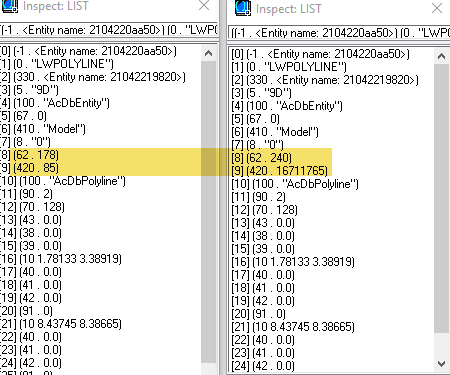Select row [12] (70 . 128) in right window

point(265,210)
